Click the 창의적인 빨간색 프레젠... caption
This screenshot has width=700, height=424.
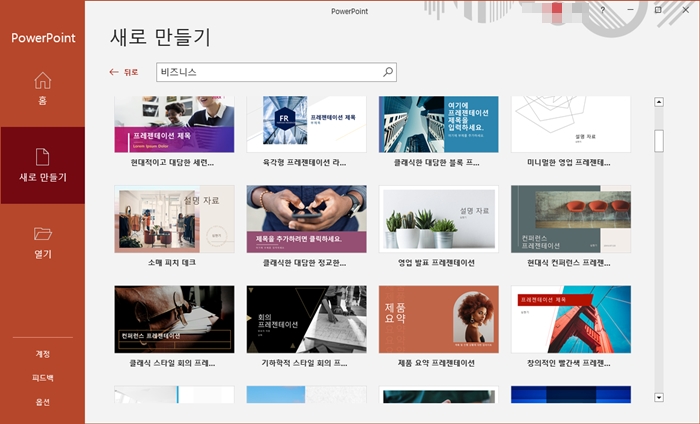pos(568,363)
